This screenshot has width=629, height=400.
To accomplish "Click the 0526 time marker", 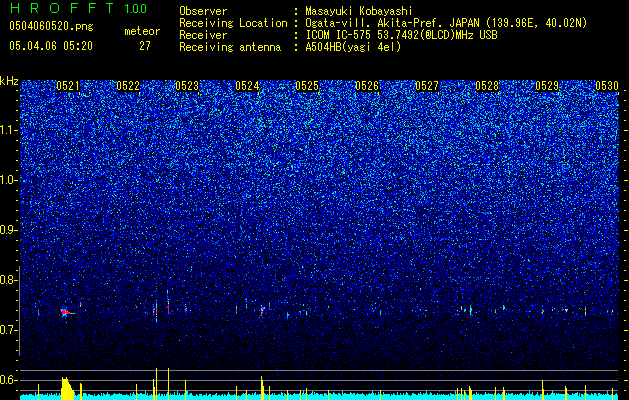I will [367, 86].
